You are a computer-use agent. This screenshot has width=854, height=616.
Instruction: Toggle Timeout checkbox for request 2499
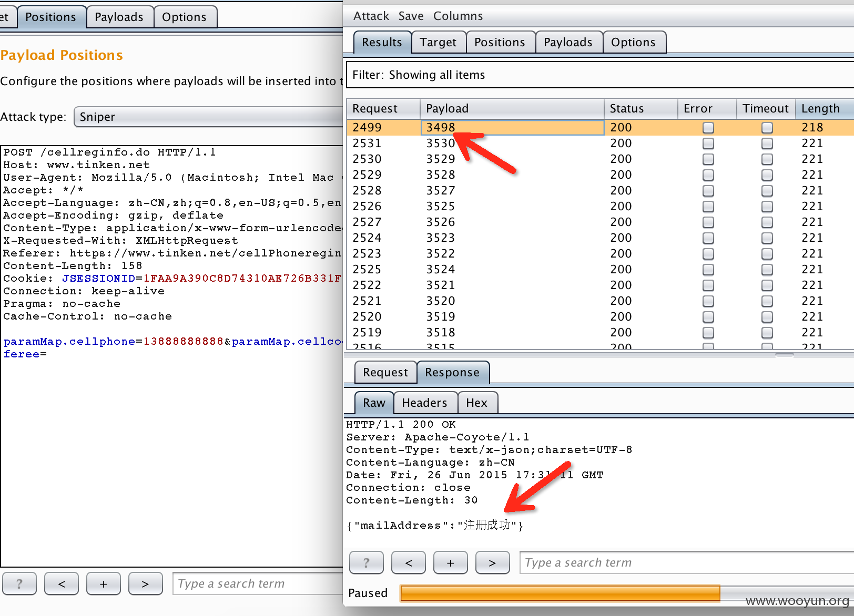[x=767, y=127]
